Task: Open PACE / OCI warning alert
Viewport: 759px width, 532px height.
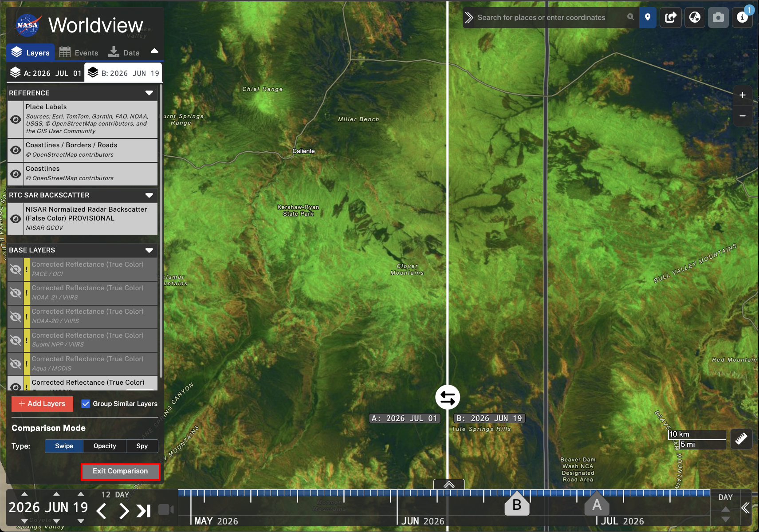Action: (x=27, y=269)
